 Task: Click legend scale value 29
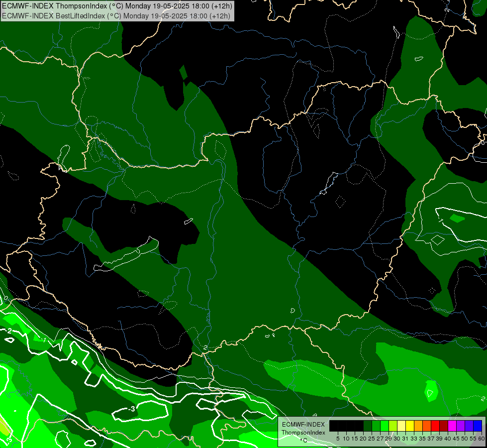(389, 439)
